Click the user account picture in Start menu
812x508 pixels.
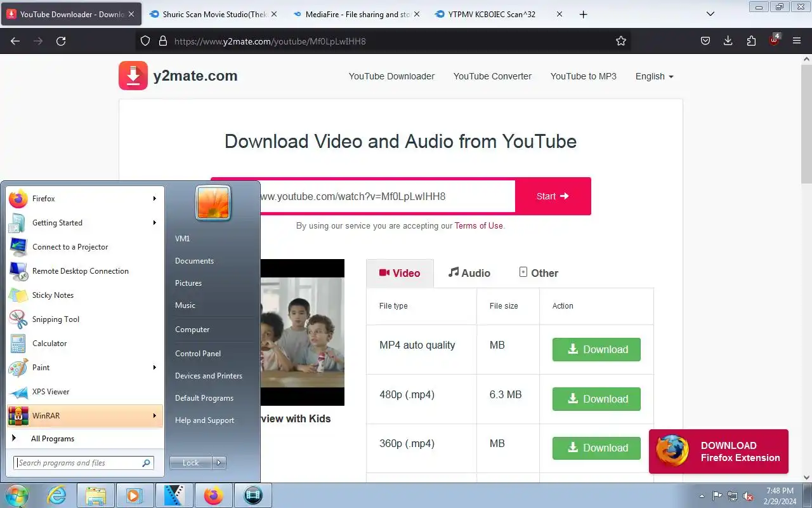pyautogui.click(x=213, y=203)
